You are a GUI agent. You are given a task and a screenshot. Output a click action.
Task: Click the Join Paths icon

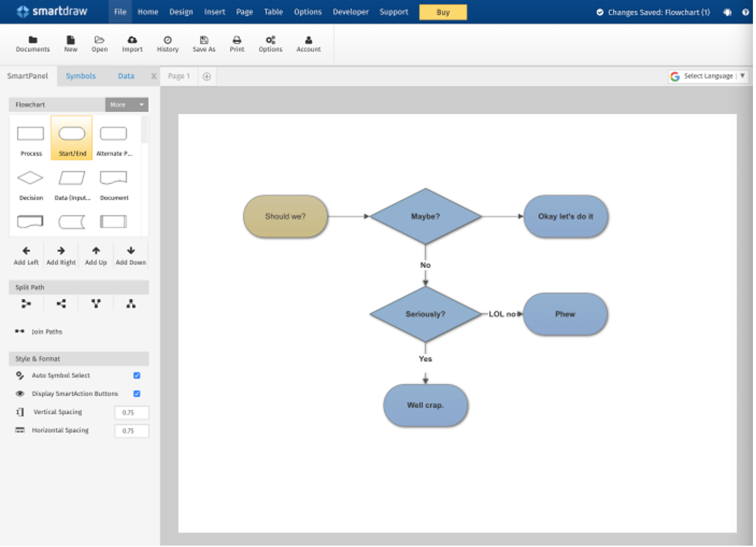(x=20, y=332)
